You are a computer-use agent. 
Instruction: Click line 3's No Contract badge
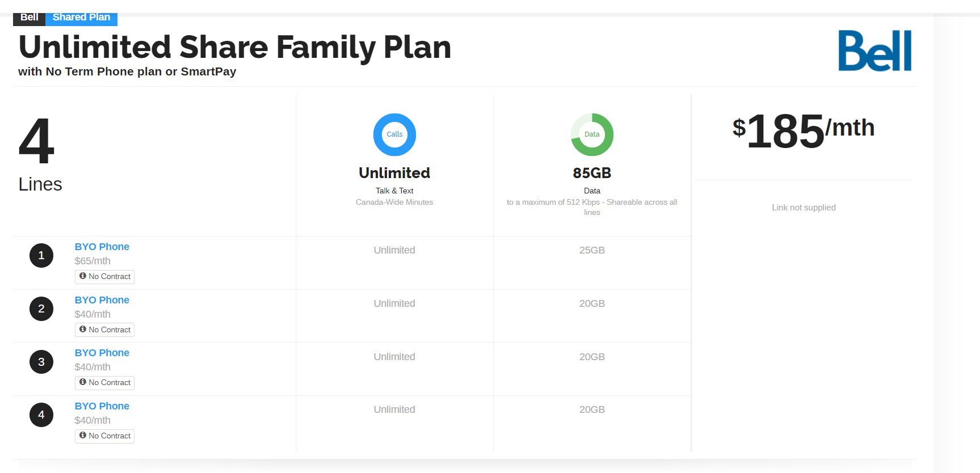point(105,383)
